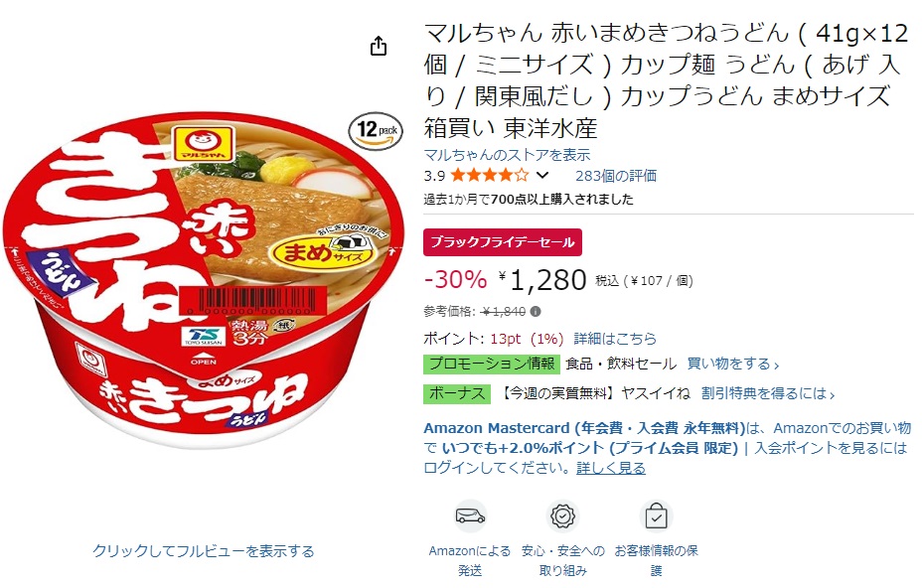Click the ブラックフライデーセール badge
Viewport: 922px width, 588px height.
point(503,242)
